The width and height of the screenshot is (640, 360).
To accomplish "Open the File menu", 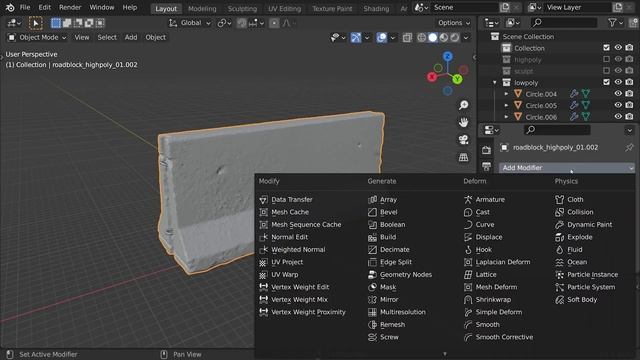I will tap(25, 7).
